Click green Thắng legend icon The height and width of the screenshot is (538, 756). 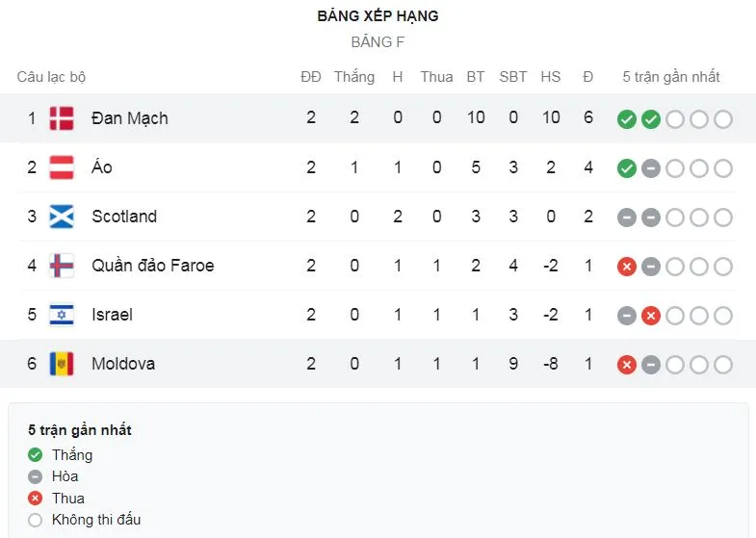coord(36,455)
